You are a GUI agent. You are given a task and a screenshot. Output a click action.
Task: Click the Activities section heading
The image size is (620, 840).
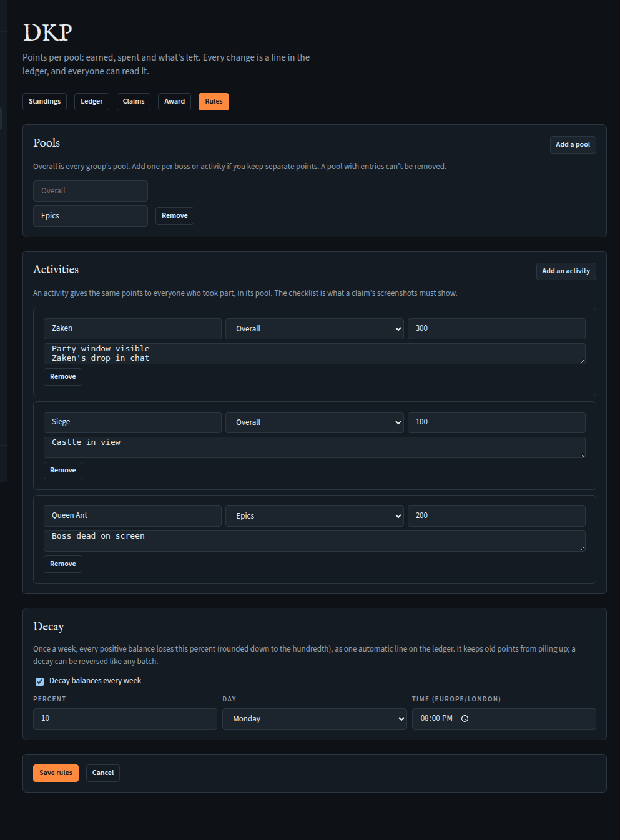pos(56,270)
